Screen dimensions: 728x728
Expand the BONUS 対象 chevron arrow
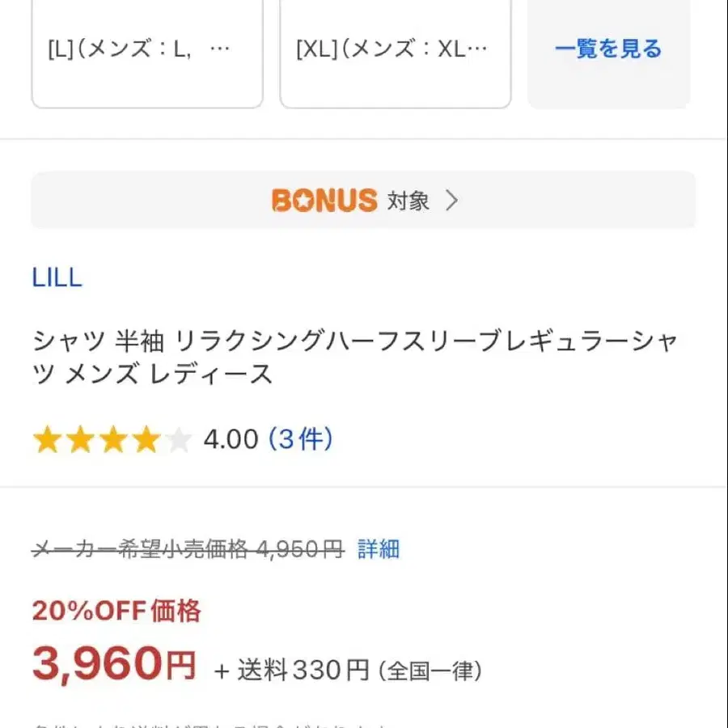[x=451, y=201]
